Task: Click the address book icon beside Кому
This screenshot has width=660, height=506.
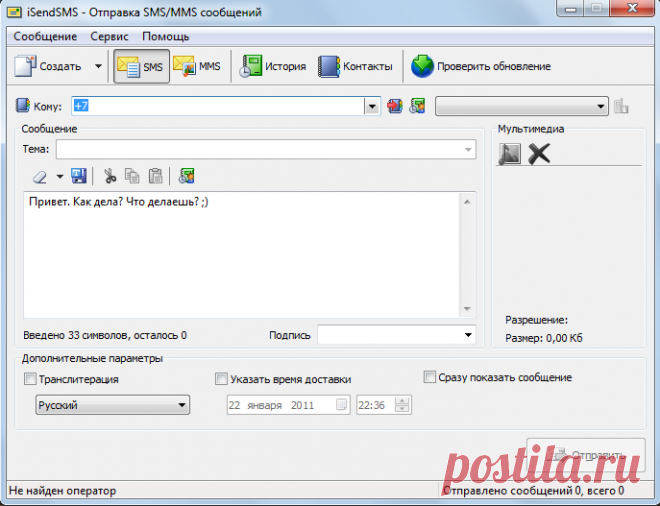Action: tap(23, 105)
